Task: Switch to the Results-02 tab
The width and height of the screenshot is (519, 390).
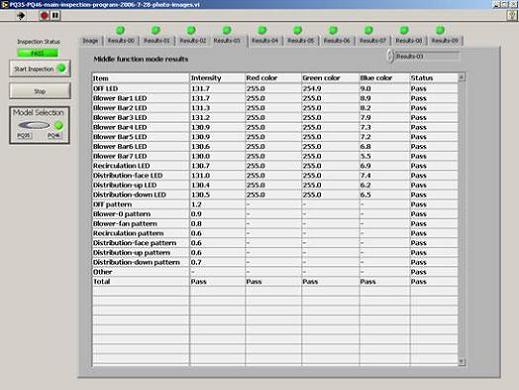Action: 193,41
